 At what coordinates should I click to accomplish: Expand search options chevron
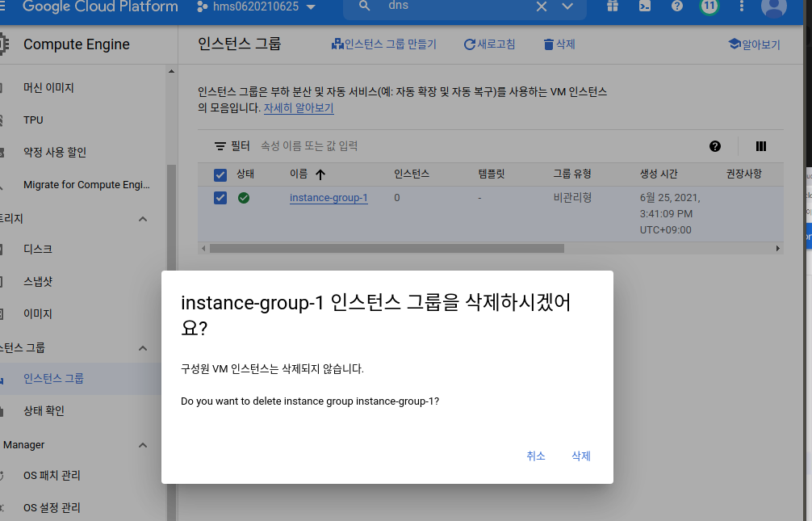tap(567, 6)
